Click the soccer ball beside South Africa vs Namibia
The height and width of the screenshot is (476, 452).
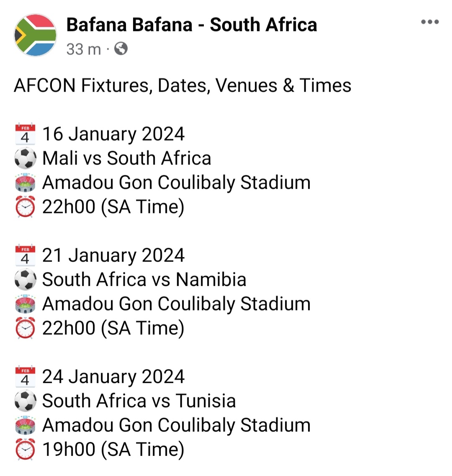point(25,280)
